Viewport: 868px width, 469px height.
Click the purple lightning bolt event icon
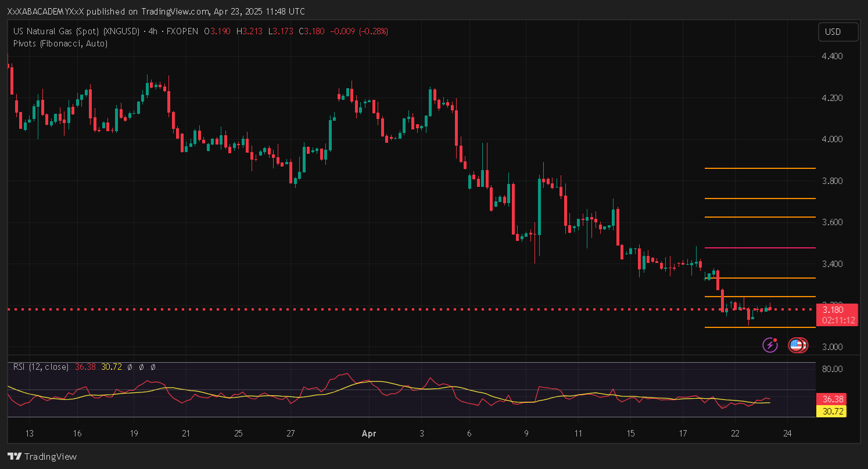pos(770,345)
